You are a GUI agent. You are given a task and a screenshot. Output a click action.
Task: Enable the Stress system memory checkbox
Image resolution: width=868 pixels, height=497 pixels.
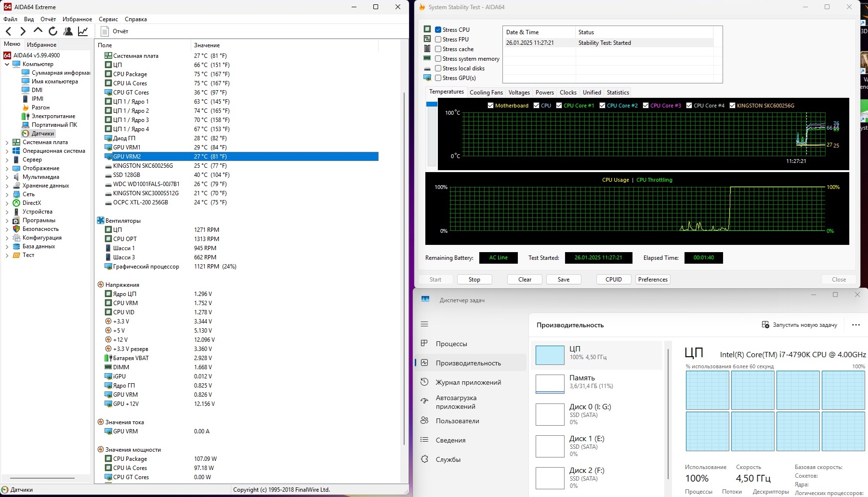(x=438, y=59)
